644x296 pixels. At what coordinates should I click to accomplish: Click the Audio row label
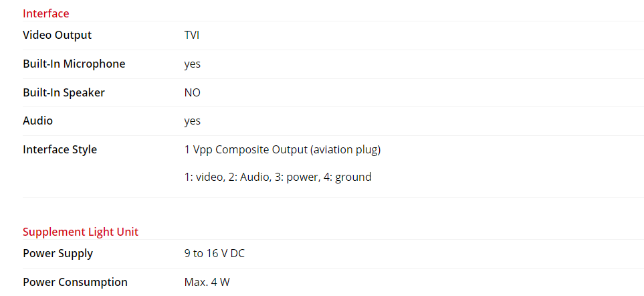(x=37, y=121)
